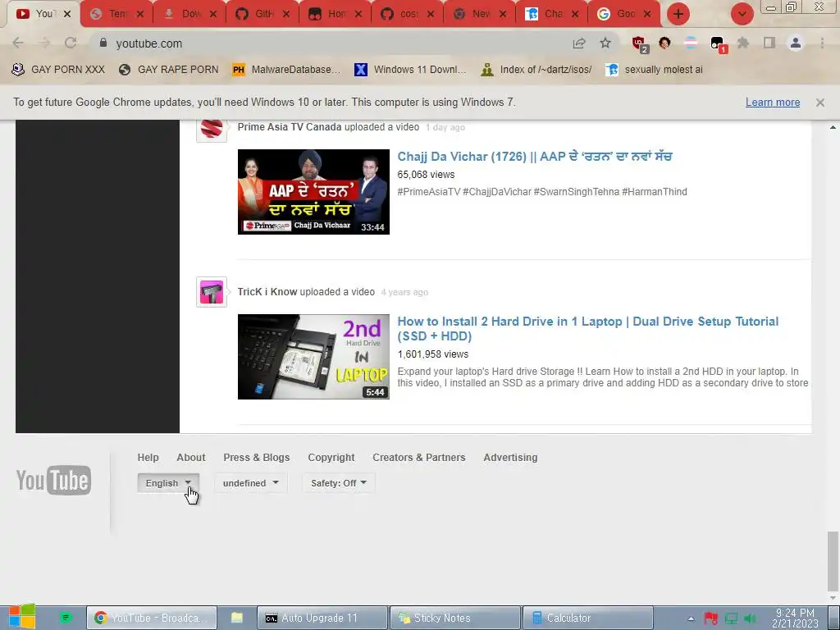This screenshot has width=840, height=630.
Task: Open the Safety: Off dropdown
Action: pos(339,482)
